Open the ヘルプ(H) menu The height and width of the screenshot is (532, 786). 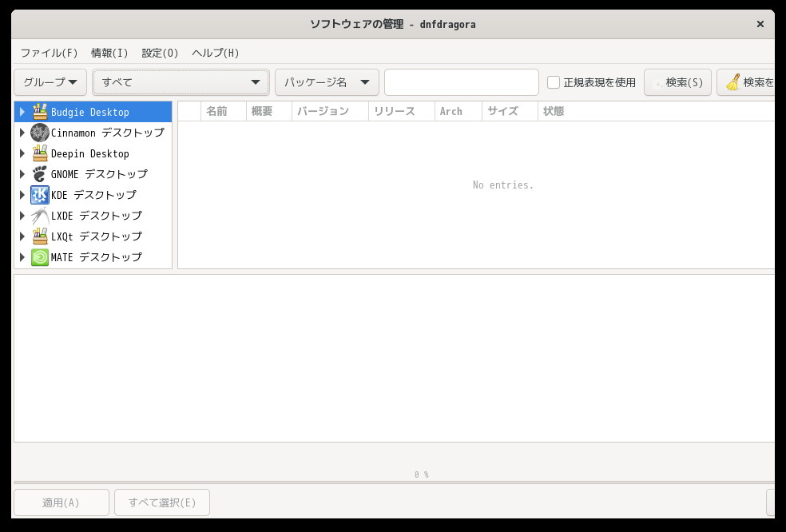tap(216, 53)
